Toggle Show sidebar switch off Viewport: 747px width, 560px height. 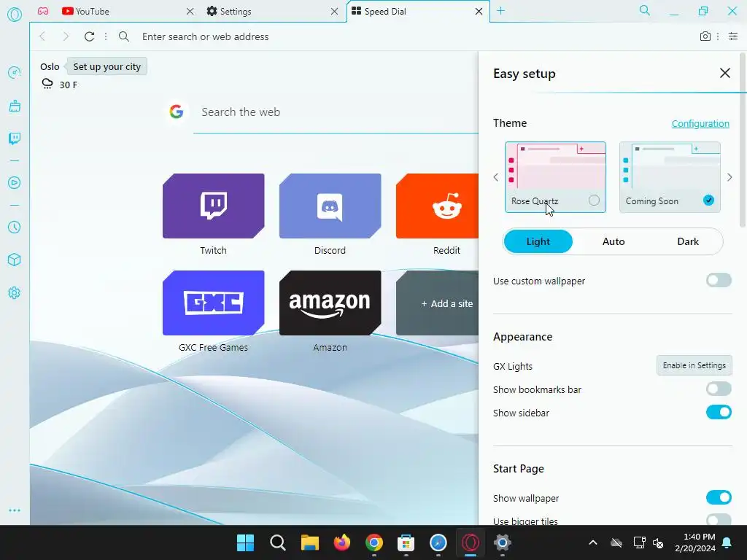(x=719, y=413)
